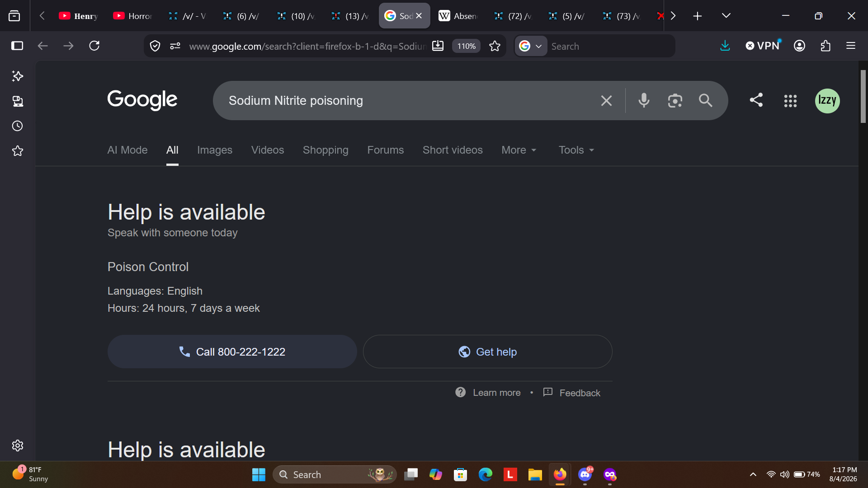Reload the current page
868x488 pixels.
[x=94, y=46]
